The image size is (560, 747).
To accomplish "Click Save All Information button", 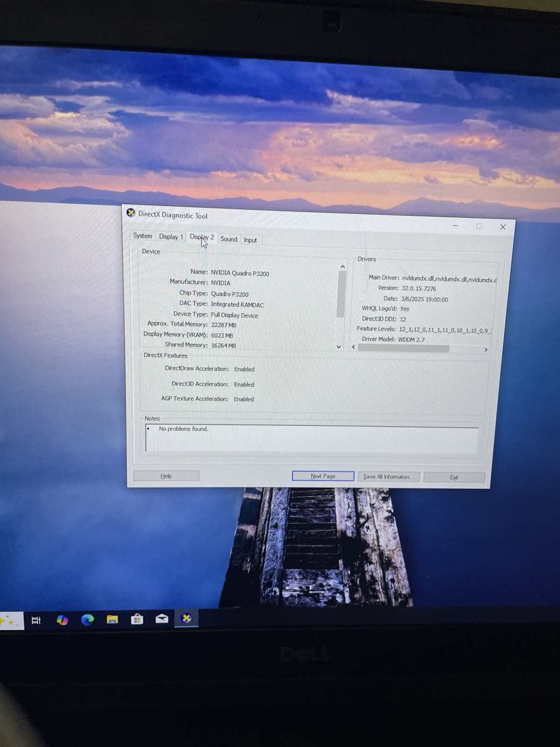I will point(388,477).
